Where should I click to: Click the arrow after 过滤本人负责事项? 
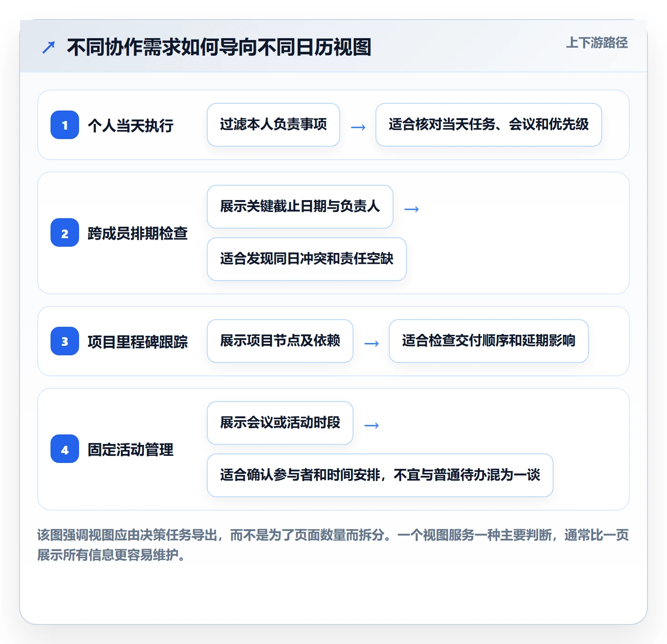(358, 127)
